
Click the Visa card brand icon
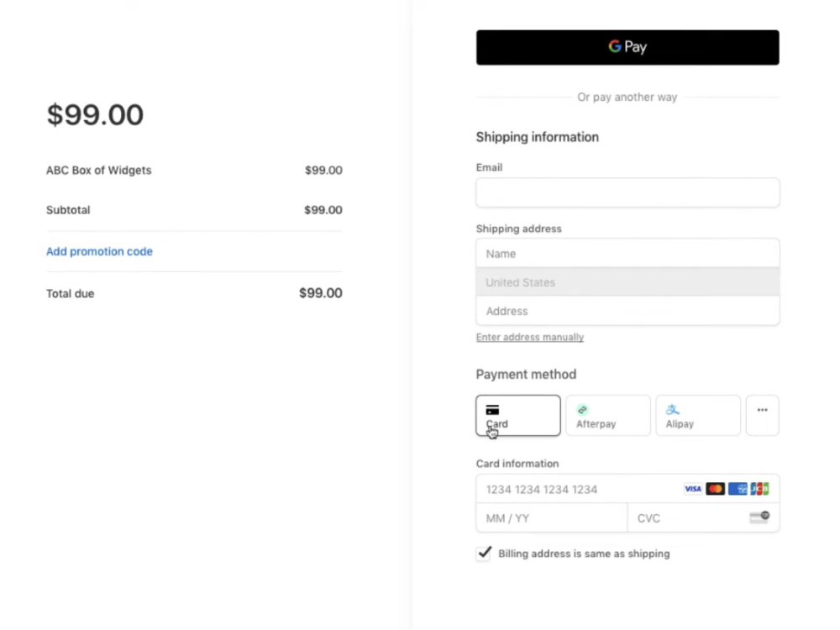pos(693,489)
